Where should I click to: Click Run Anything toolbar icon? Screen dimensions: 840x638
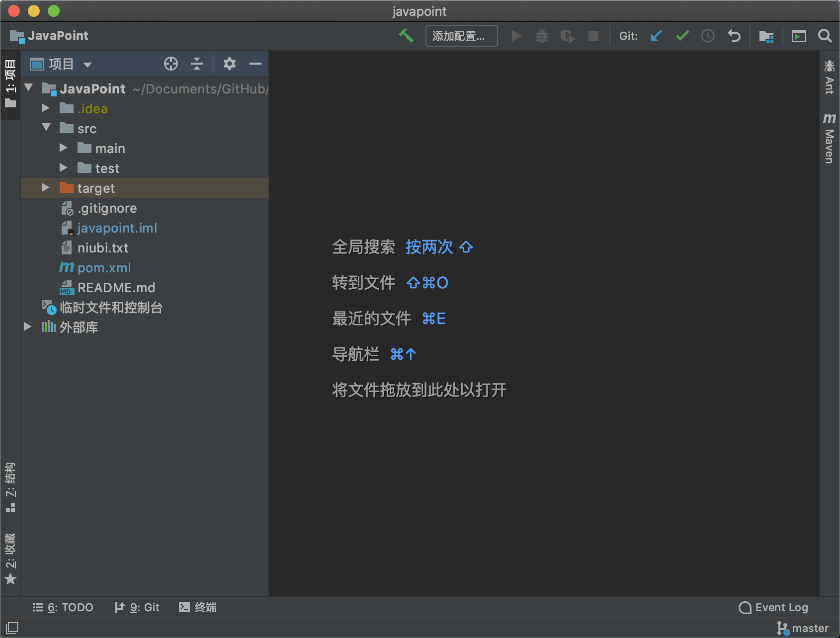[799, 36]
